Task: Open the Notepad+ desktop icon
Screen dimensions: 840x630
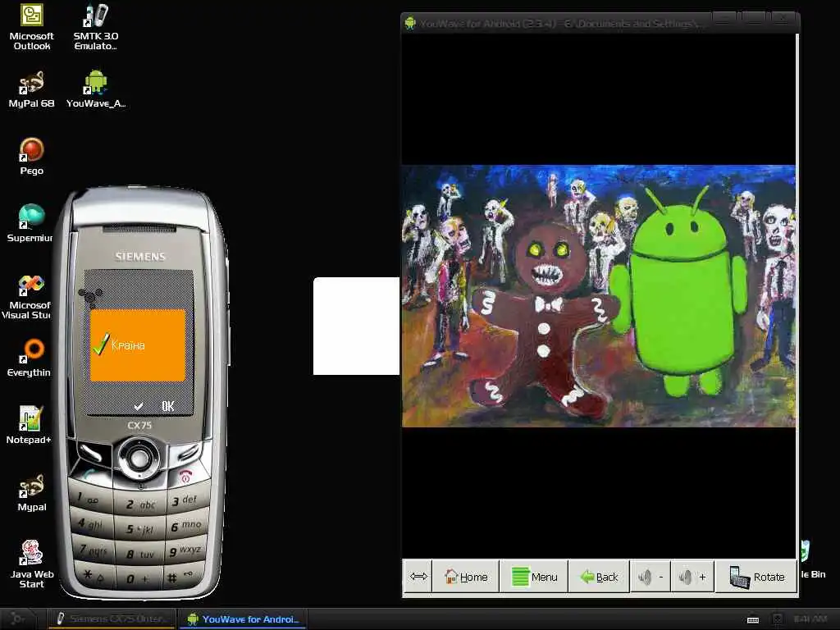Action: 29,425
